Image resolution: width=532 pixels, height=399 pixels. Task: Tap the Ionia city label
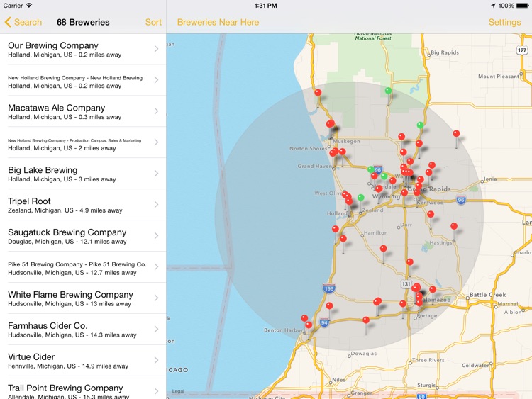click(x=491, y=179)
